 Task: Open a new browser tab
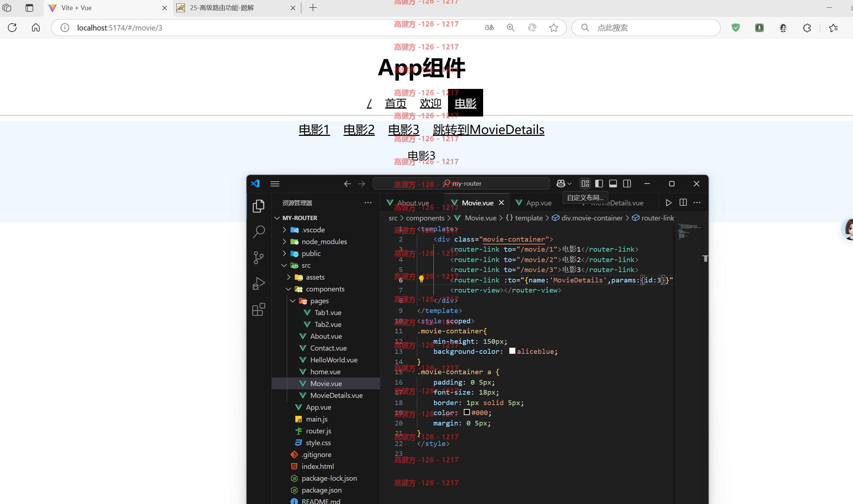pyautogui.click(x=313, y=8)
